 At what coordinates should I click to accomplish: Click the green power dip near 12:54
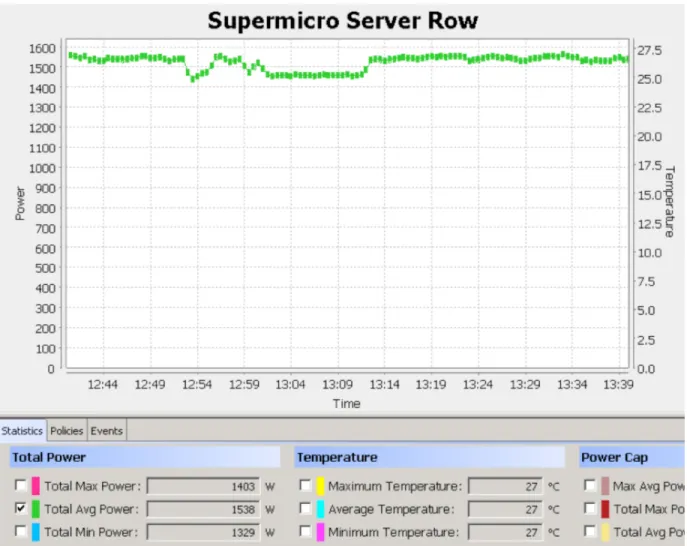point(192,78)
